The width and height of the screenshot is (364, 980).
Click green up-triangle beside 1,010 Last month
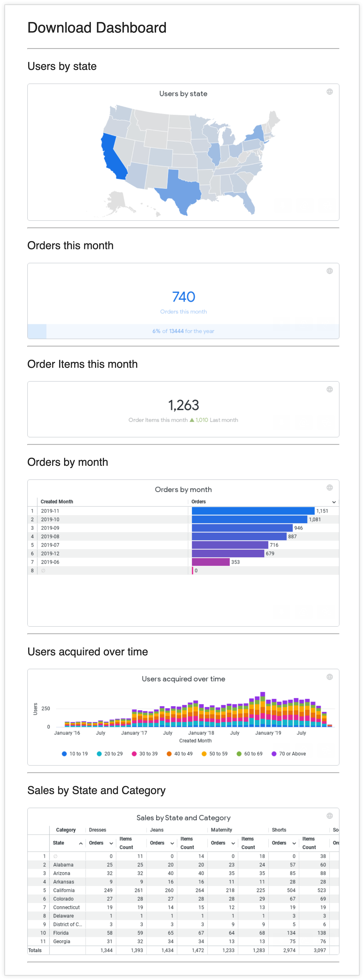click(192, 420)
